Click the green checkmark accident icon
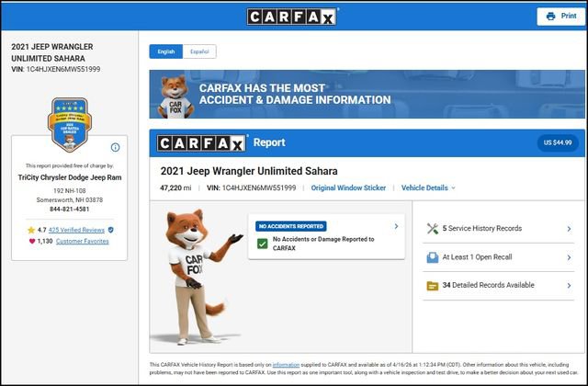The image size is (588, 386). (x=263, y=244)
